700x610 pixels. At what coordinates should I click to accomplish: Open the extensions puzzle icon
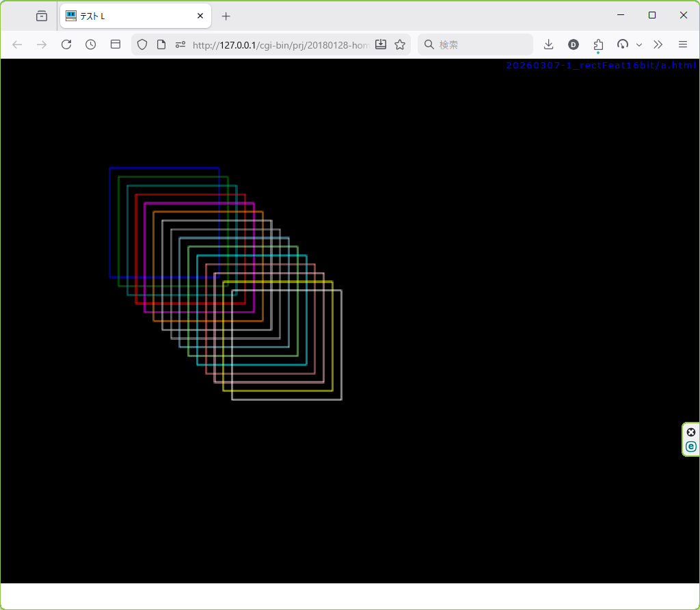[598, 44]
